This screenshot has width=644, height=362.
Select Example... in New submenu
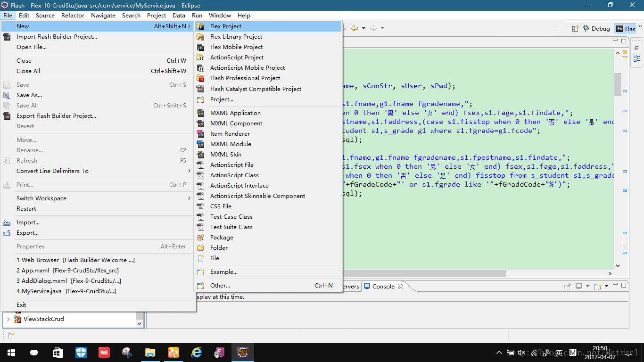[268, 272]
